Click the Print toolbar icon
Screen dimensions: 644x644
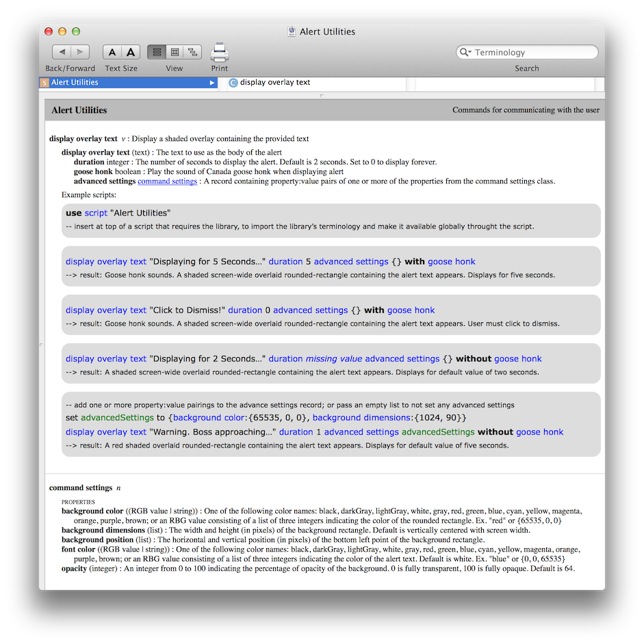click(x=219, y=52)
